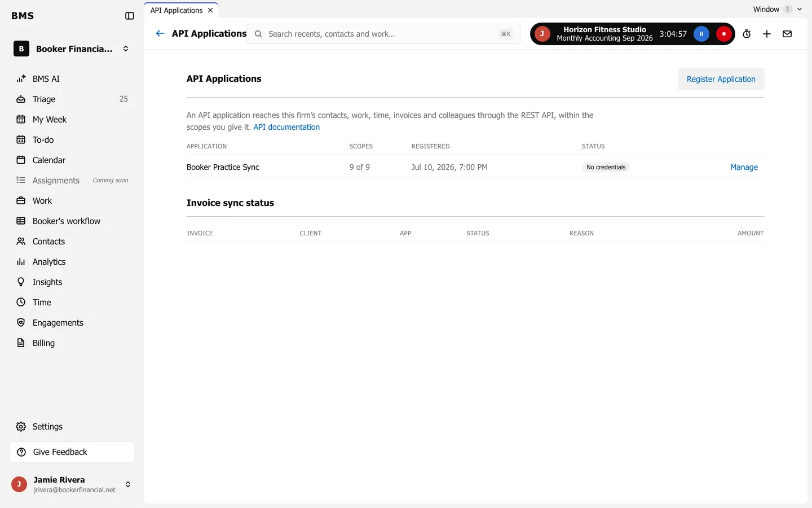Open the mail envelope icon
The image size is (812, 508).
(787, 34)
